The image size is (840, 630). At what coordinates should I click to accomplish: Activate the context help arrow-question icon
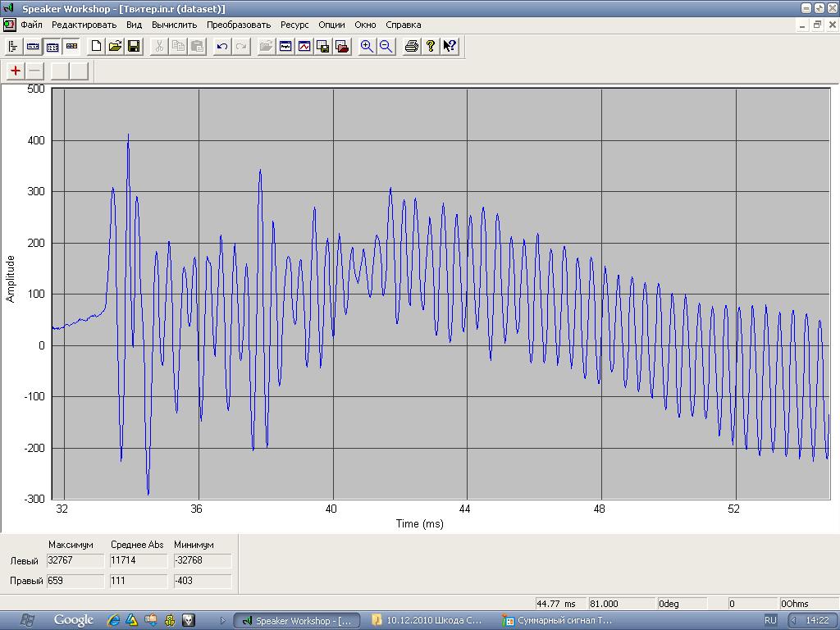(x=450, y=47)
